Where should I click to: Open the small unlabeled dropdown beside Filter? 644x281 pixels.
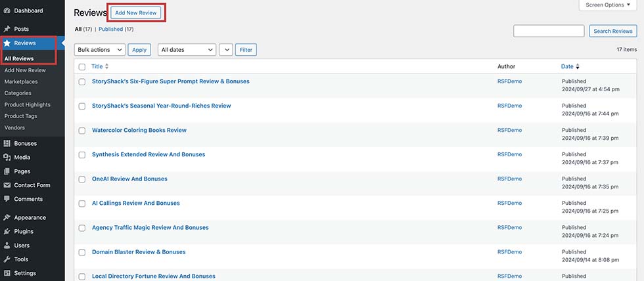[x=226, y=50]
